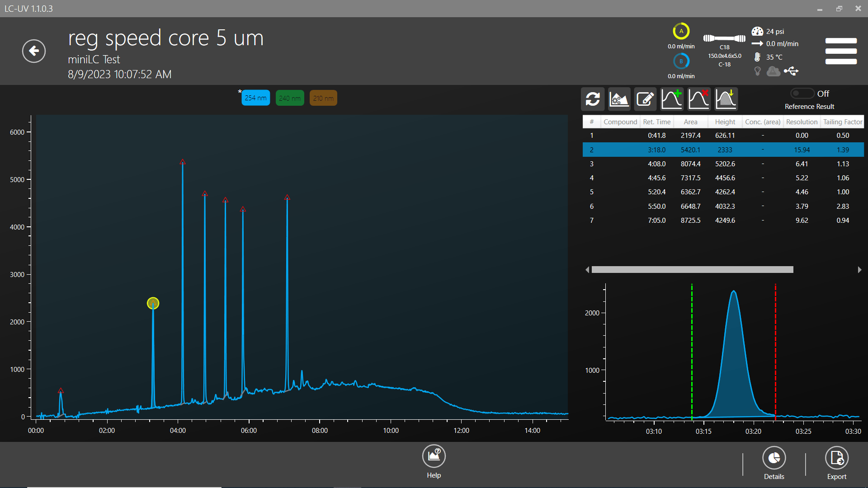Screen dimensions: 868x488
Task: Toggle the 240 nm wavelength trace
Action: 289,98
